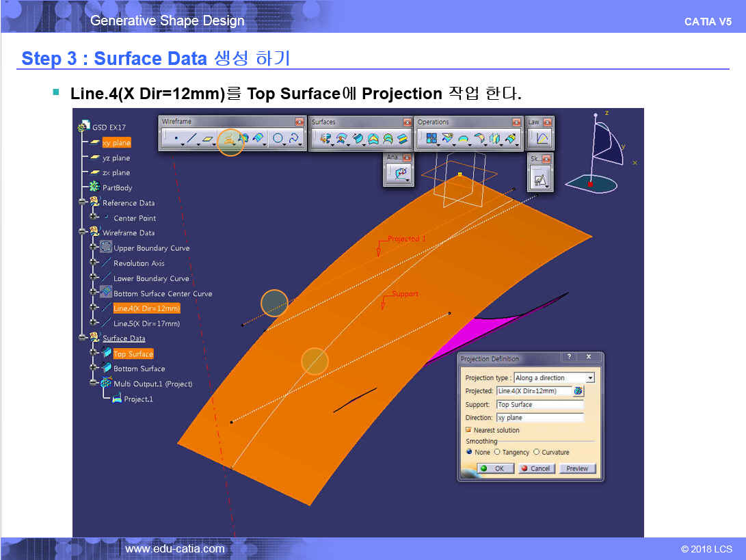This screenshot has height=560, width=746.
Task: Collapse the Wireframe Data tree node
Action: (83, 233)
